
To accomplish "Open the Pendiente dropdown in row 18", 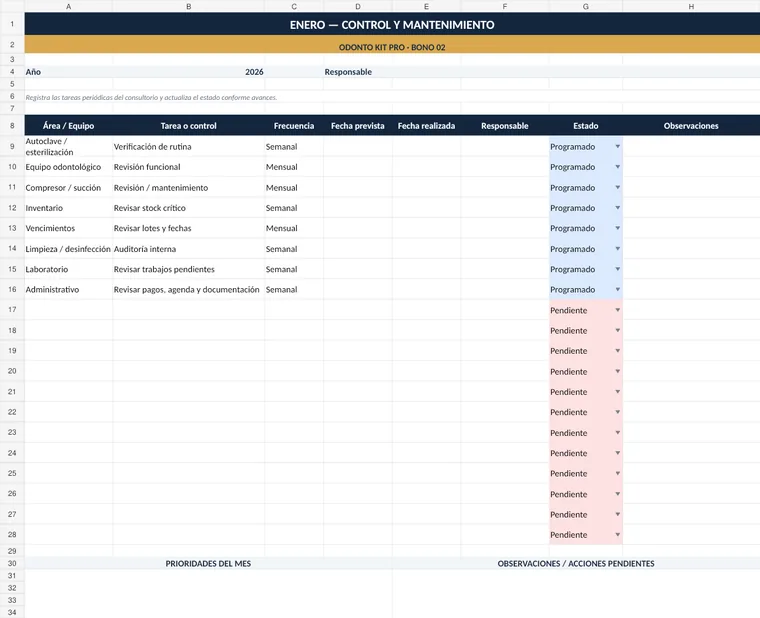I will tap(618, 331).
